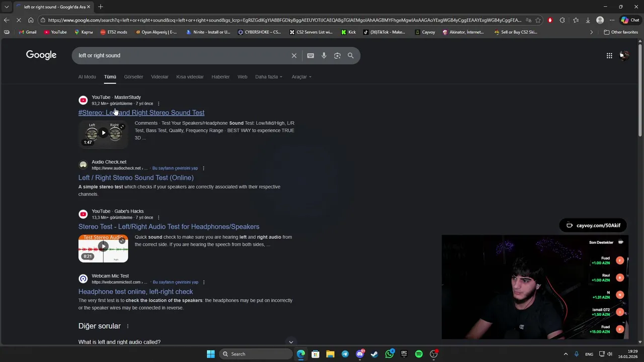
Task: Open more options for Gabe's Hacks result
Action: click(x=158, y=218)
